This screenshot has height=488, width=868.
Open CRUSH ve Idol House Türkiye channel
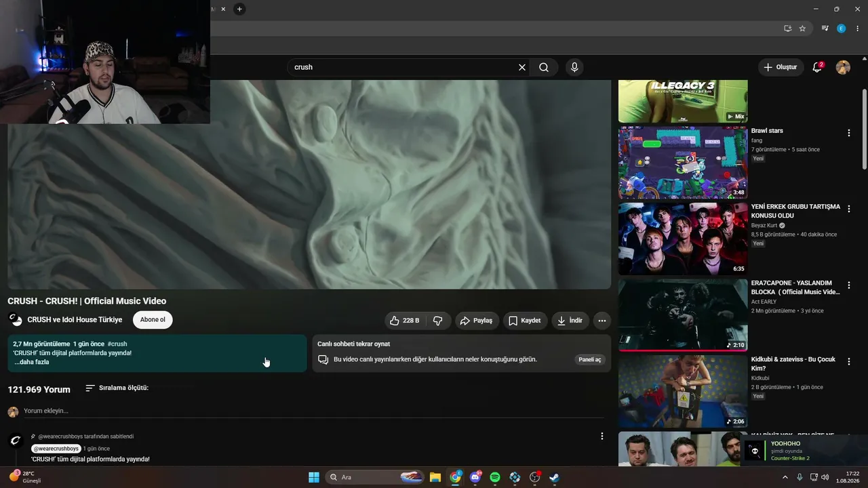pyautogui.click(x=75, y=320)
